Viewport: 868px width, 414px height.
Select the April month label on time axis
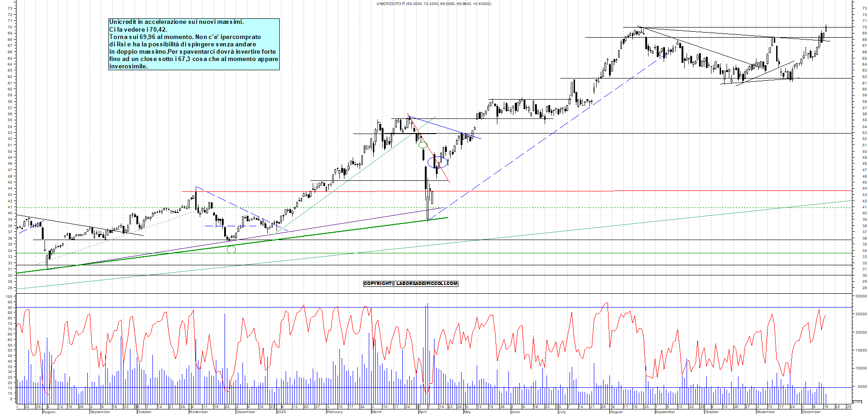coord(423,412)
